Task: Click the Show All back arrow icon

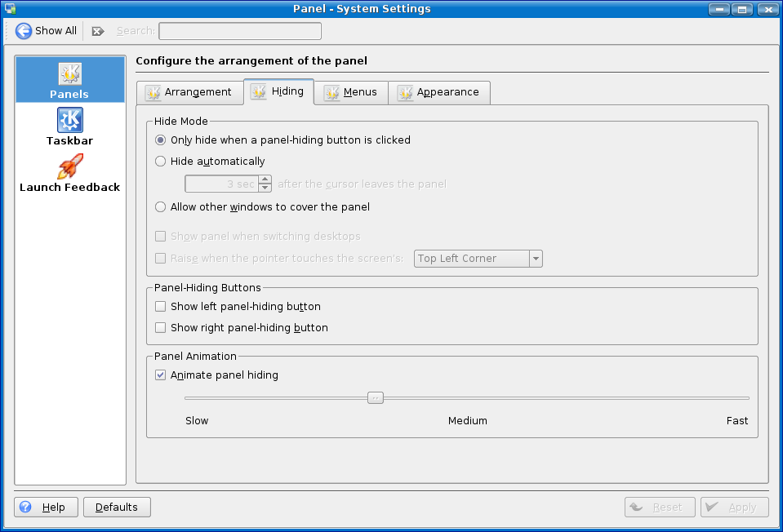Action: click(x=24, y=31)
